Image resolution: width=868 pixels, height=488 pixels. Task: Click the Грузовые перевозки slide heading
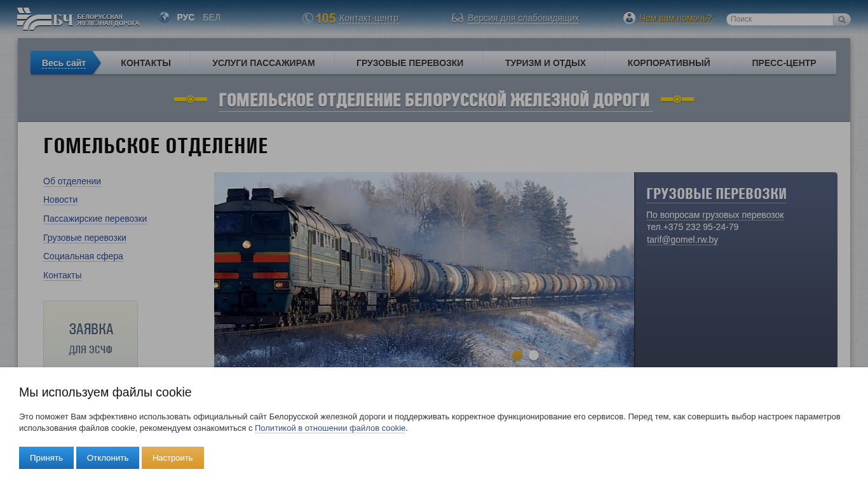click(x=716, y=194)
